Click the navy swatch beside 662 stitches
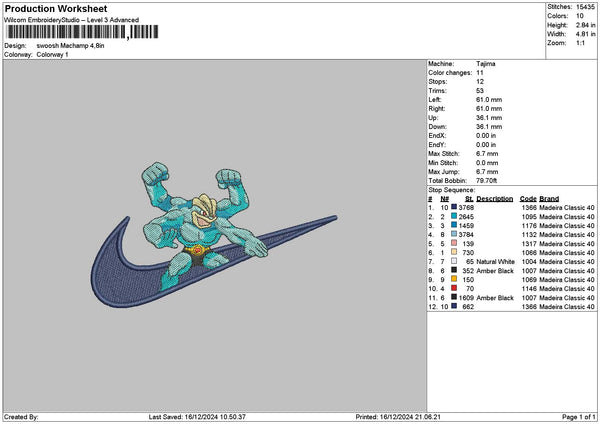The height and width of the screenshot is (424, 600). click(x=454, y=306)
